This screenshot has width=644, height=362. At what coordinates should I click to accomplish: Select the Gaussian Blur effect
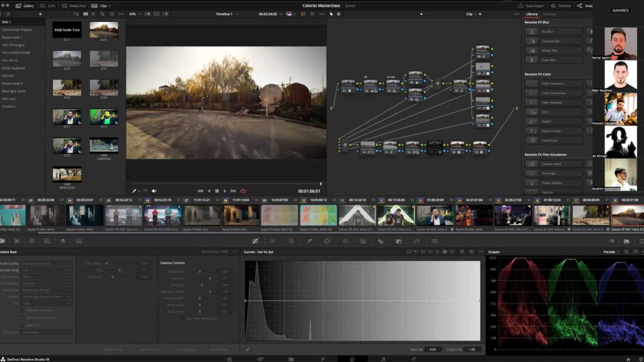point(554,41)
